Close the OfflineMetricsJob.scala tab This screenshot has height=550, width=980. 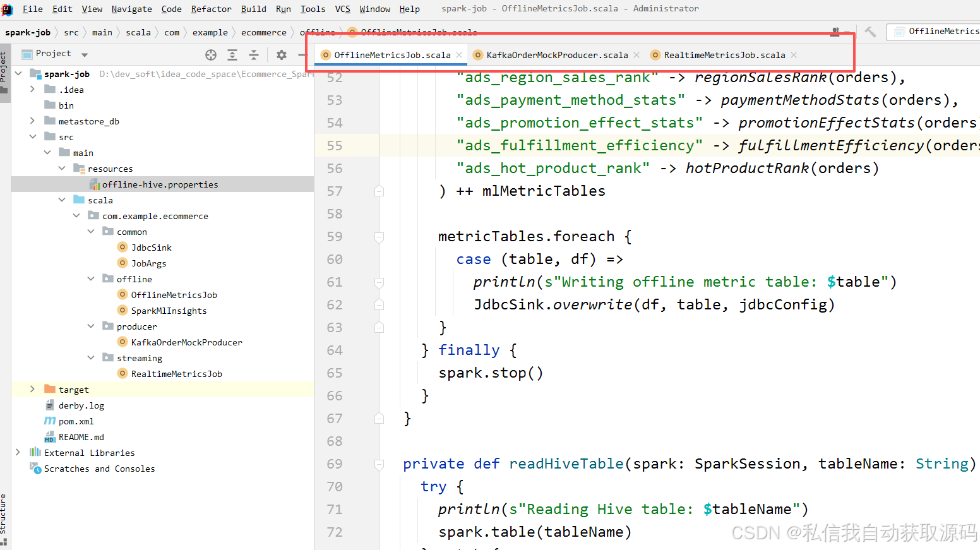(459, 55)
